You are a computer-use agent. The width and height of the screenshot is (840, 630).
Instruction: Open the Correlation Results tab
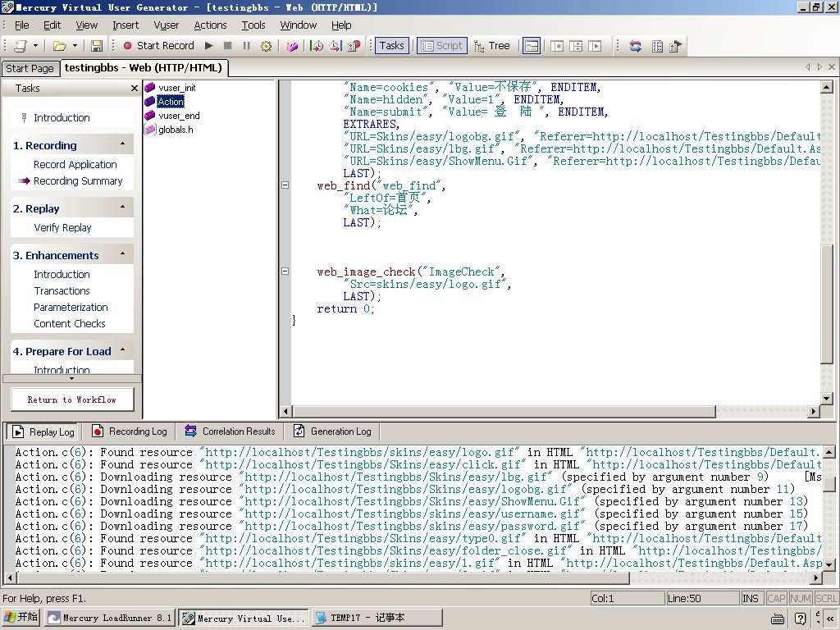pos(230,431)
